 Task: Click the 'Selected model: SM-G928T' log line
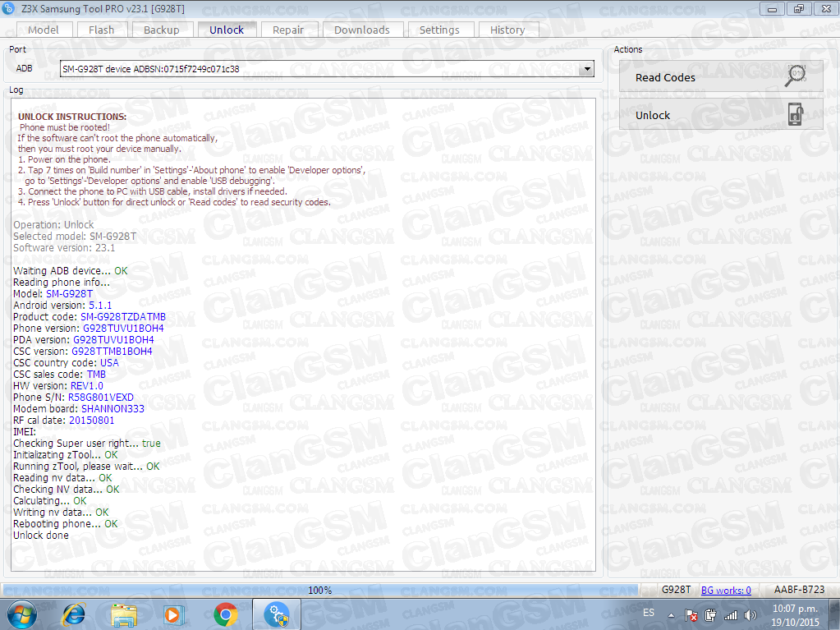tap(75, 237)
